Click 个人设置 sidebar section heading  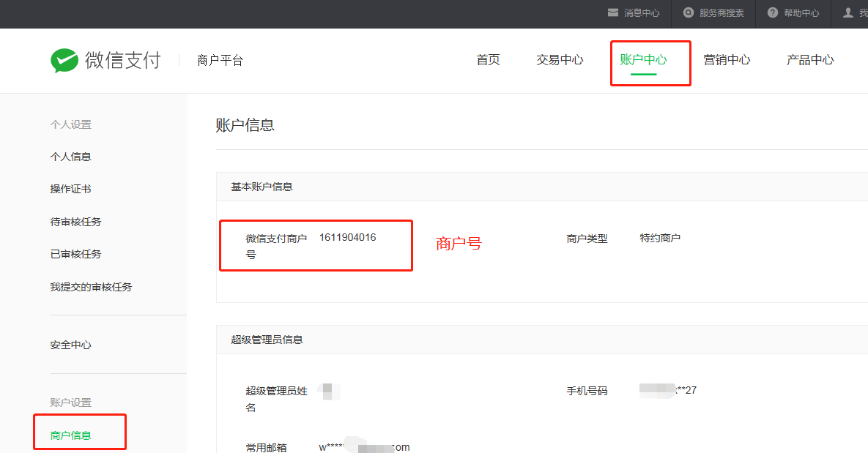point(70,124)
